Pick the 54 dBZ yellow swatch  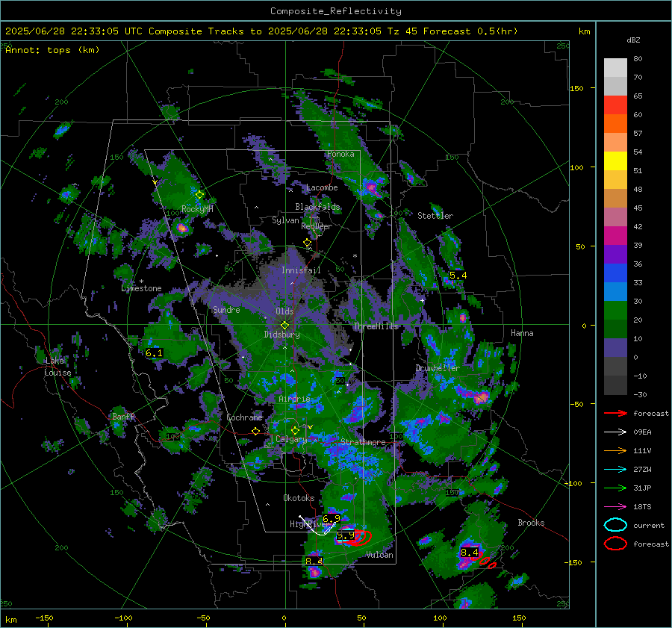615,161
